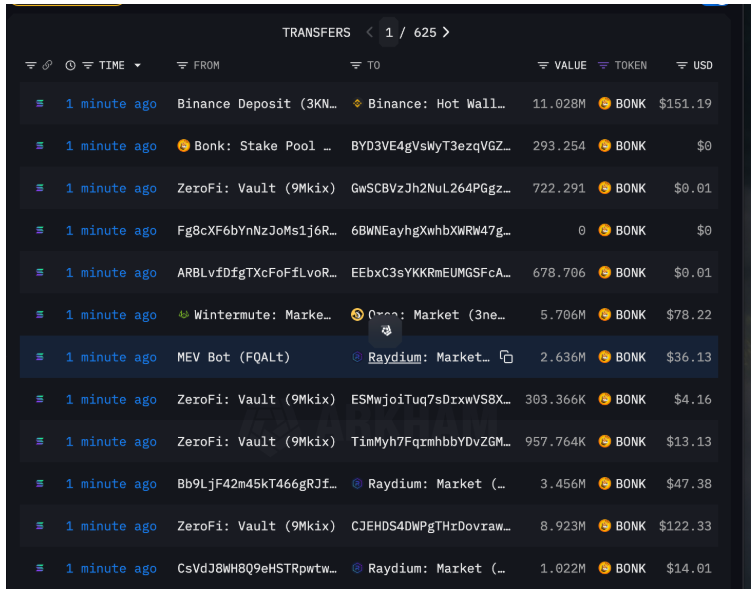756x596 pixels.
Task: Click BONK token icon in 11.028M row
Action: 605,103
